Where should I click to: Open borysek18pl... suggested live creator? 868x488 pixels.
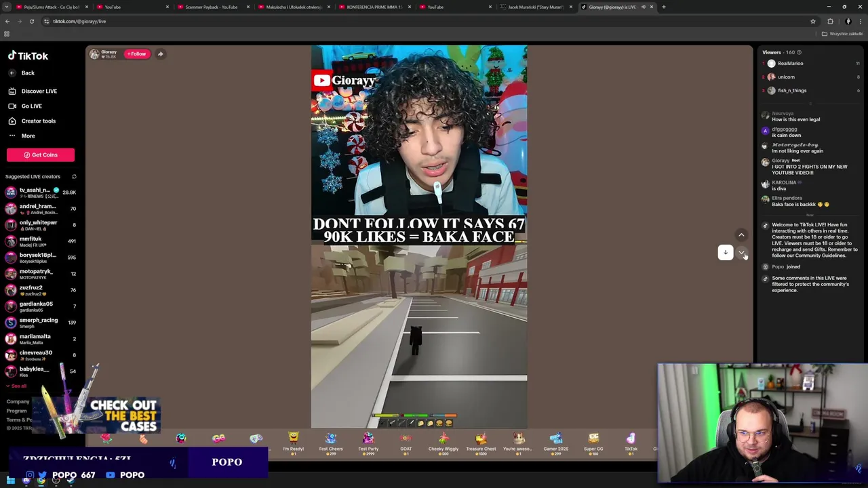click(41, 258)
